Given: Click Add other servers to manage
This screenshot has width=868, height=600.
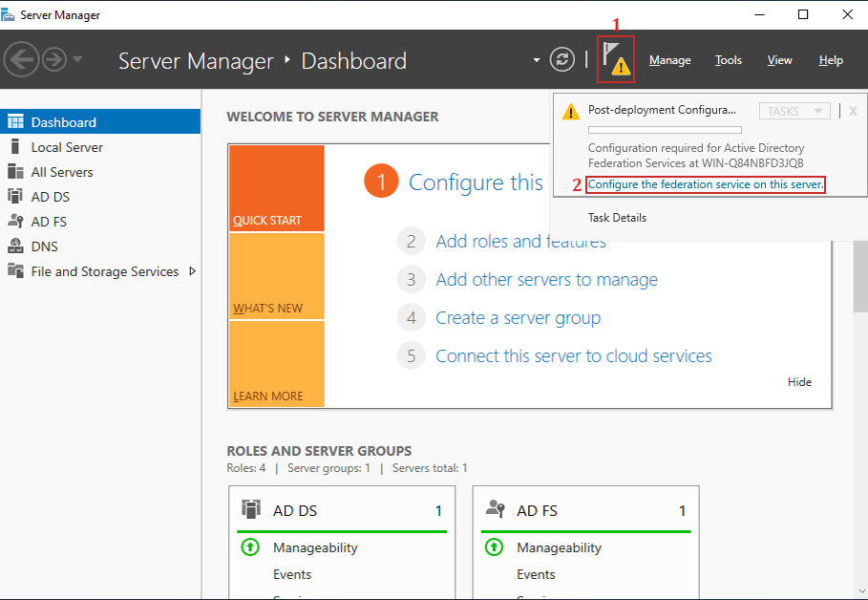Looking at the screenshot, I should pos(547,279).
